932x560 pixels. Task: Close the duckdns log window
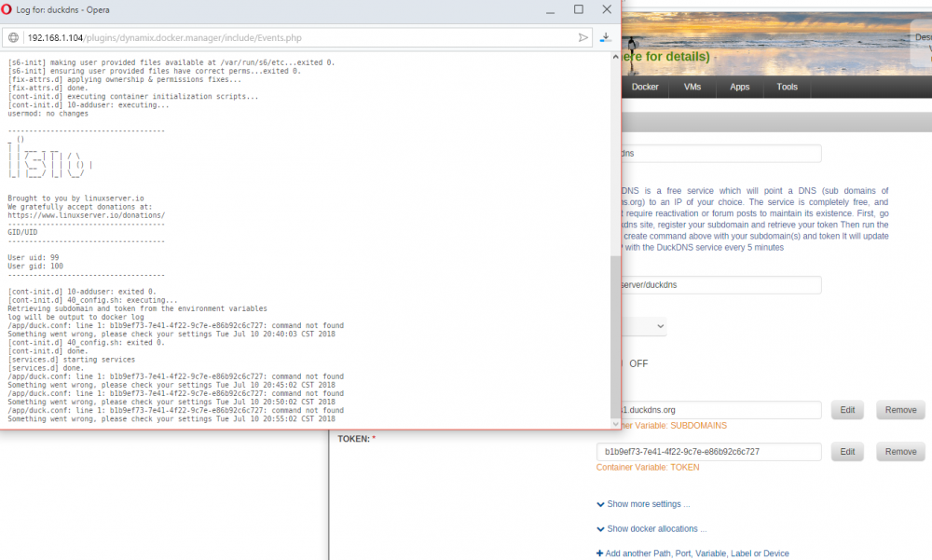tap(607, 9)
